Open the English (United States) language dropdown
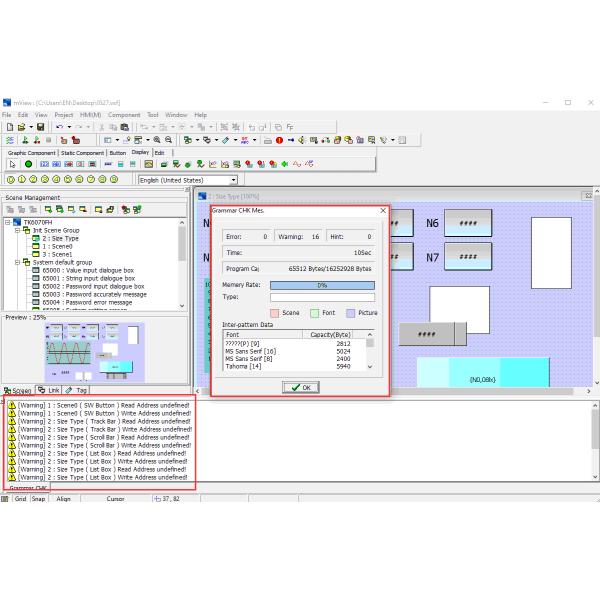600x600 pixels. tap(234, 180)
